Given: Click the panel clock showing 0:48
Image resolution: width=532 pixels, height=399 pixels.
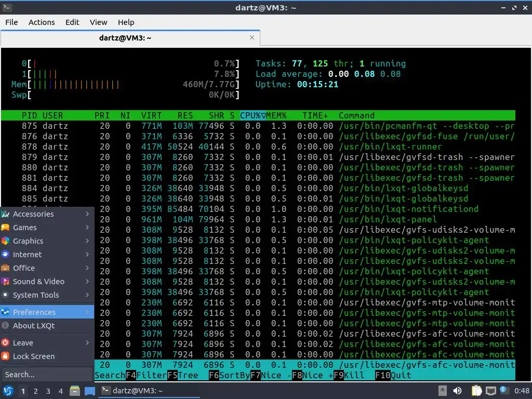Looking at the screenshot, I should coord(522,391).
